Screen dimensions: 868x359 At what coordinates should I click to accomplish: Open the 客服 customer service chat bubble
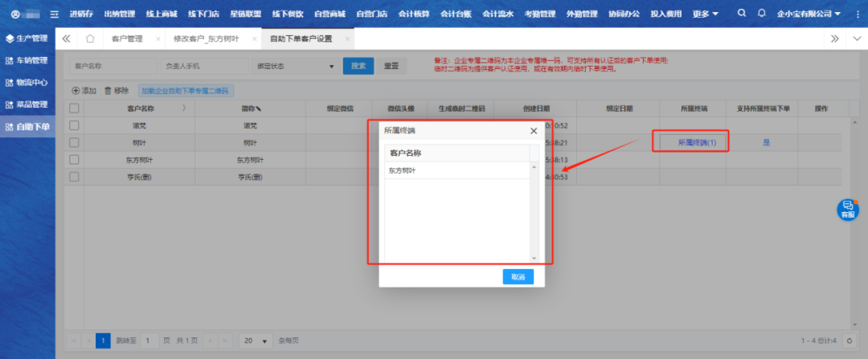[847, 209]
